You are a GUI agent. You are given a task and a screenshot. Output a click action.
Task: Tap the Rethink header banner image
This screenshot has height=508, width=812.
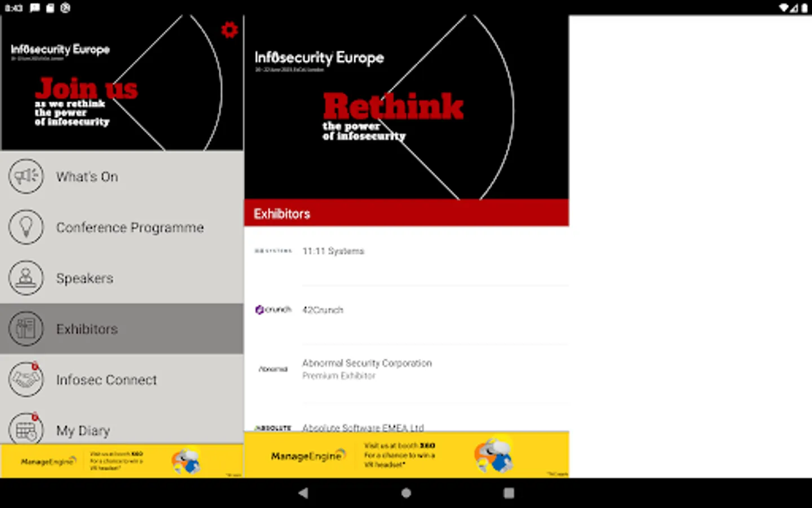(407, 107)
